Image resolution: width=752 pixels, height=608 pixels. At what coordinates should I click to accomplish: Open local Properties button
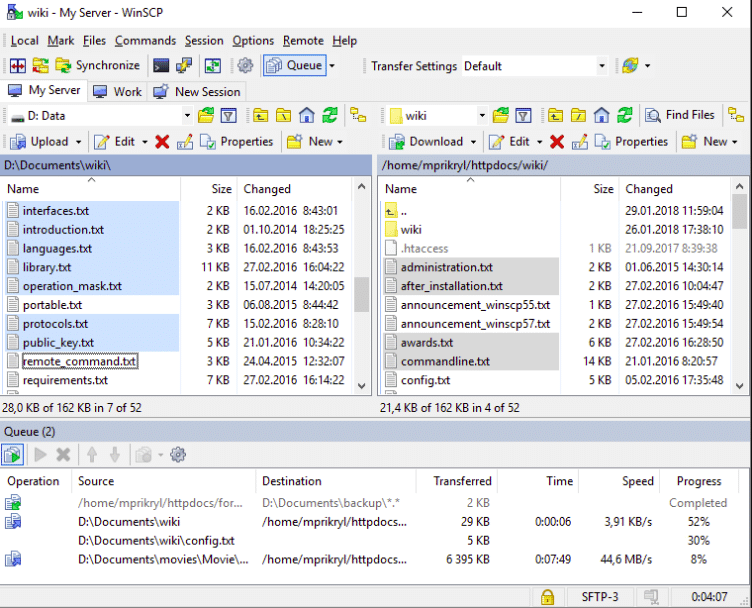click(236, 141)
